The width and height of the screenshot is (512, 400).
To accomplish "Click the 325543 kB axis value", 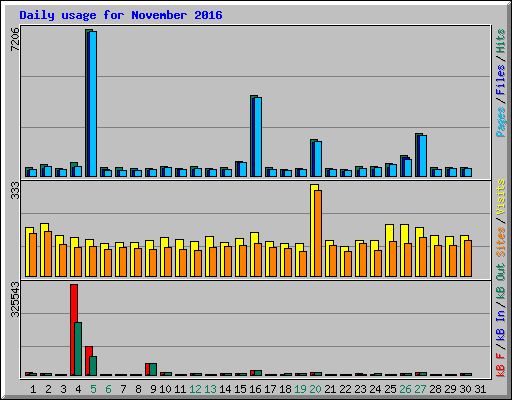I will (x=15, y=299).
